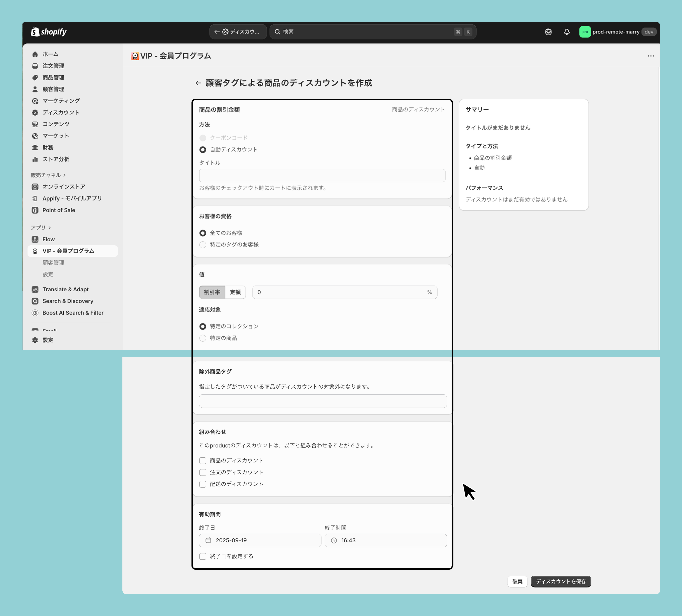682x616 pixels.
Task: Expand アプリ section chevron
Action: click(49, 228)
